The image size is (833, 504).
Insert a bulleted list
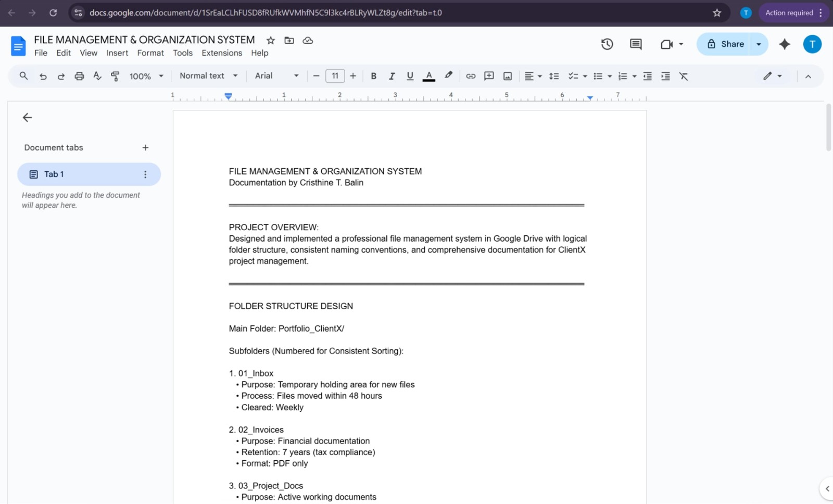coord(598,76)
